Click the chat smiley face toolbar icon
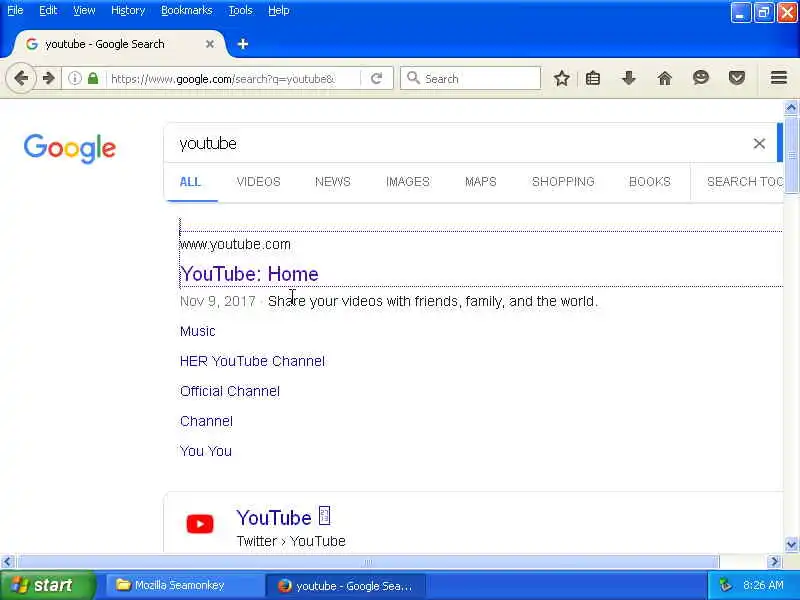Screen dimensions: 800x600 pos(701,78)
